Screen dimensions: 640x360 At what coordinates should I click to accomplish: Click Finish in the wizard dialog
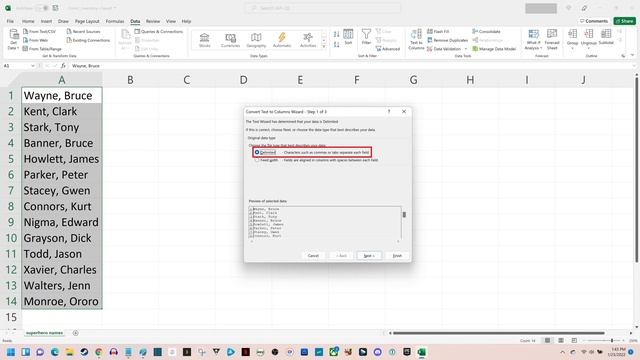[x=397, y=256]
